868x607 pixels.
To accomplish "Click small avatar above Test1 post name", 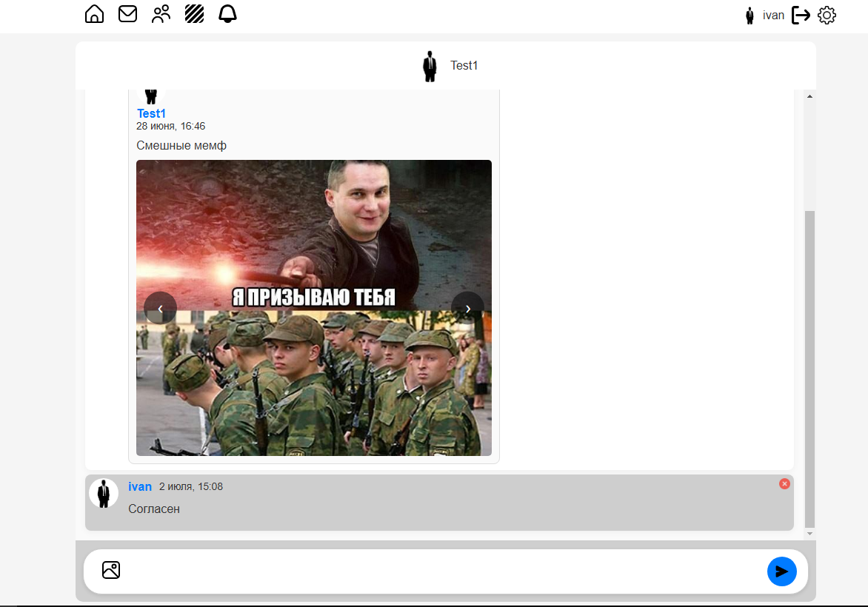I will (x=150, y=96).
